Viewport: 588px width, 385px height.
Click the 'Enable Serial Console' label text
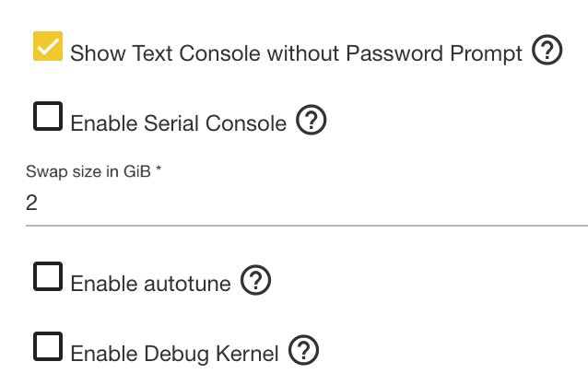tap(179, 123)
